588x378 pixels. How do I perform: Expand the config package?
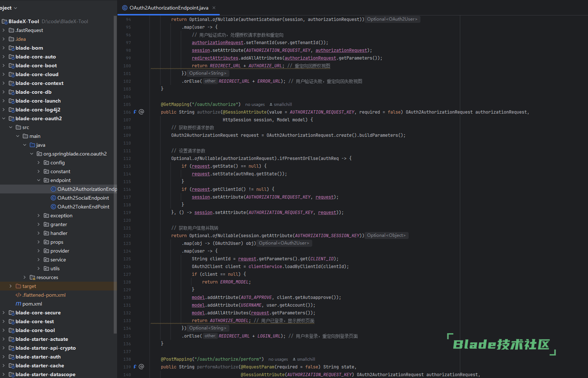(x=39, y=163)
